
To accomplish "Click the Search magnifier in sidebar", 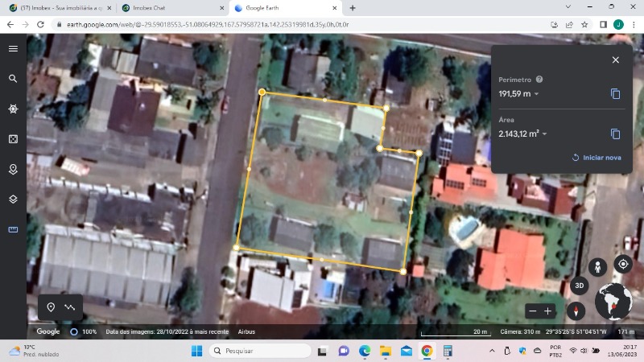I will pyautogui.click(x=13, y=79).
